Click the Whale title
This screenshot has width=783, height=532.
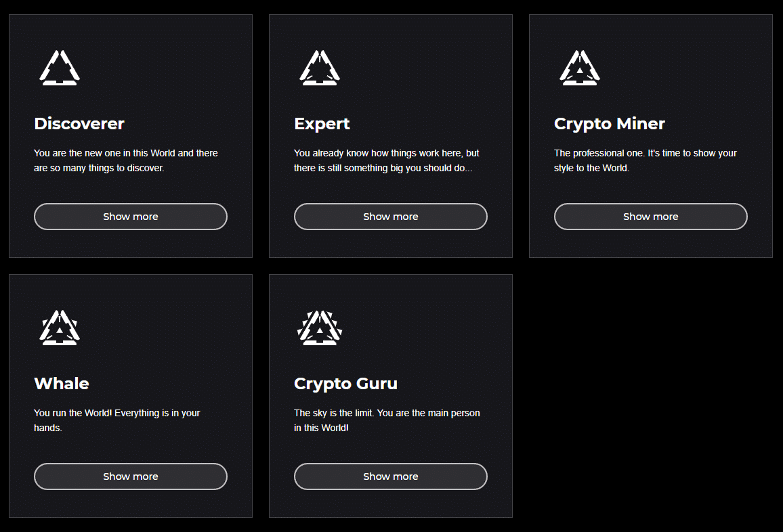tap(62, 384)
